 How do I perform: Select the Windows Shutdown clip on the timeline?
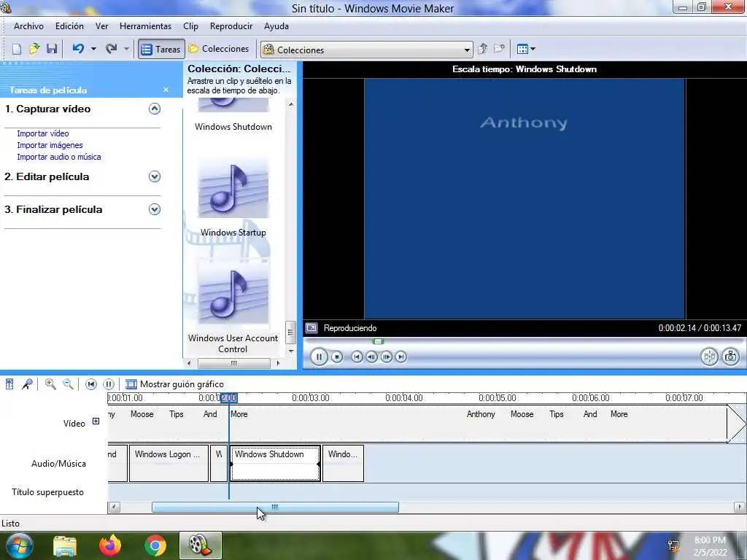(x=275, y=463)
